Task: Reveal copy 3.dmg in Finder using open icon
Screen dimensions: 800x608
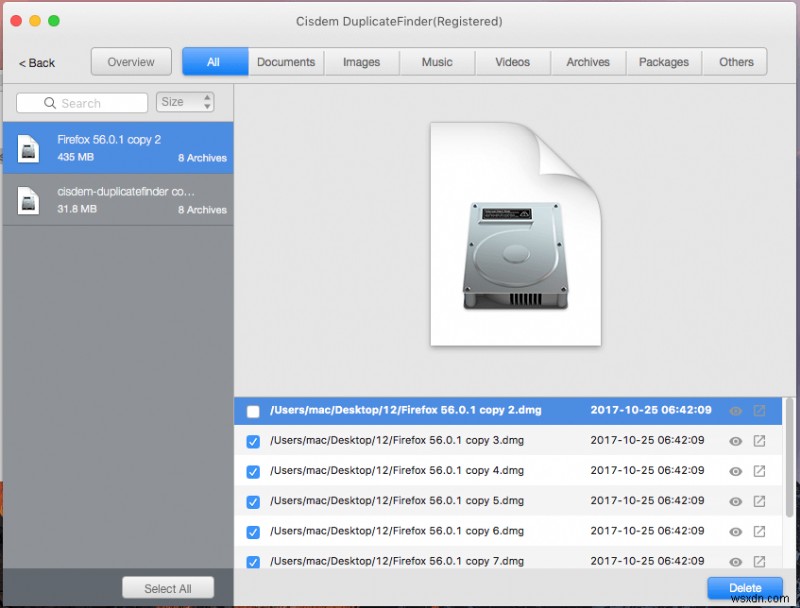Action: click(x=761, y=441)
